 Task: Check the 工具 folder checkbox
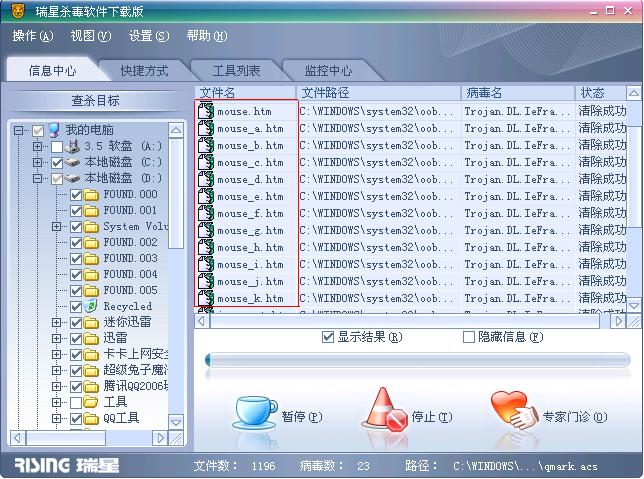(76, 402)
